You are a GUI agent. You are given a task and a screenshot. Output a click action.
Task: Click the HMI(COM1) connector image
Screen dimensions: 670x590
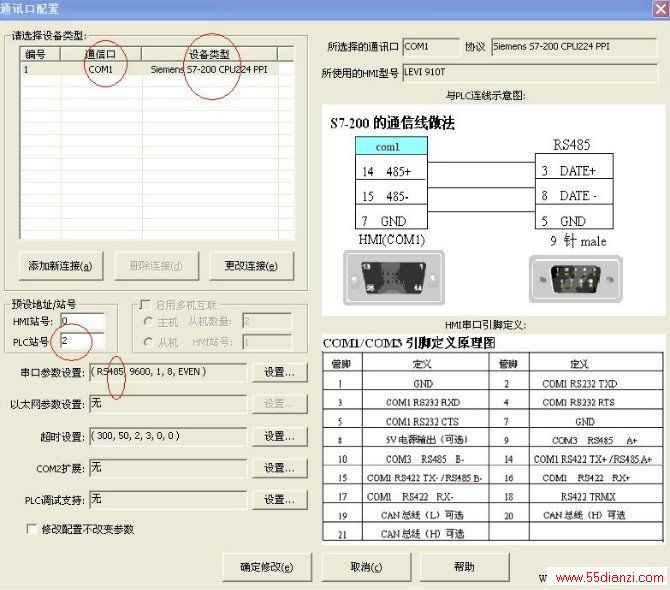[x=394, y=278]
